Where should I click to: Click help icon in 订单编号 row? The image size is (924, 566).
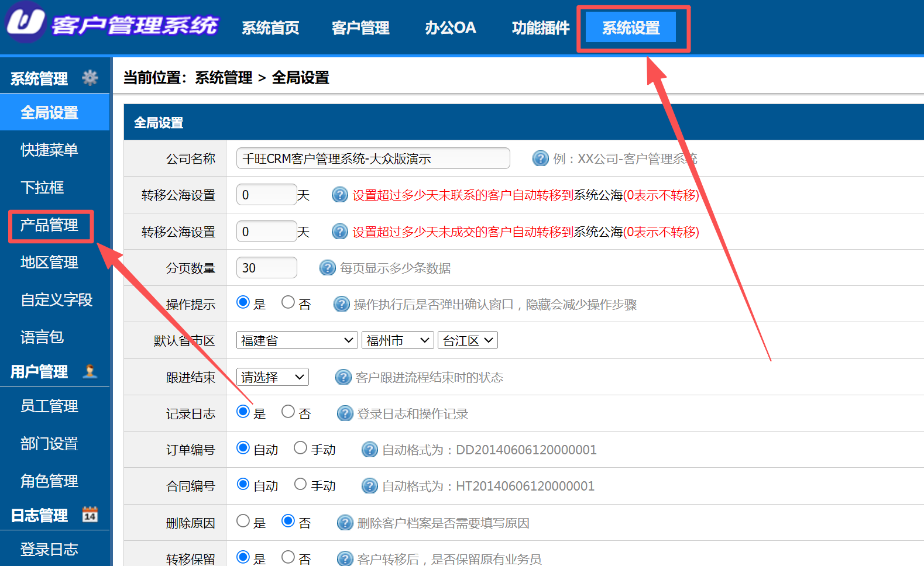pyautogui.click(x=369, y=450)
